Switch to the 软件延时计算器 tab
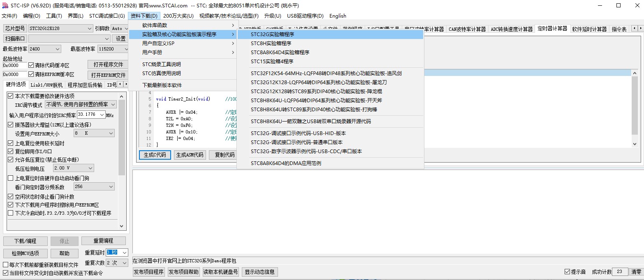Screen dimensions: 644x280 (589, 29)
